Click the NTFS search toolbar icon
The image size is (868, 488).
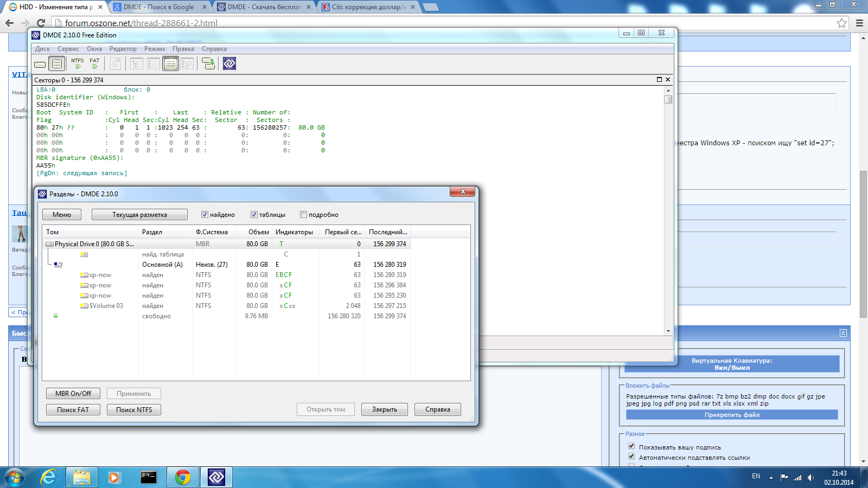click(x=78, y=64)
